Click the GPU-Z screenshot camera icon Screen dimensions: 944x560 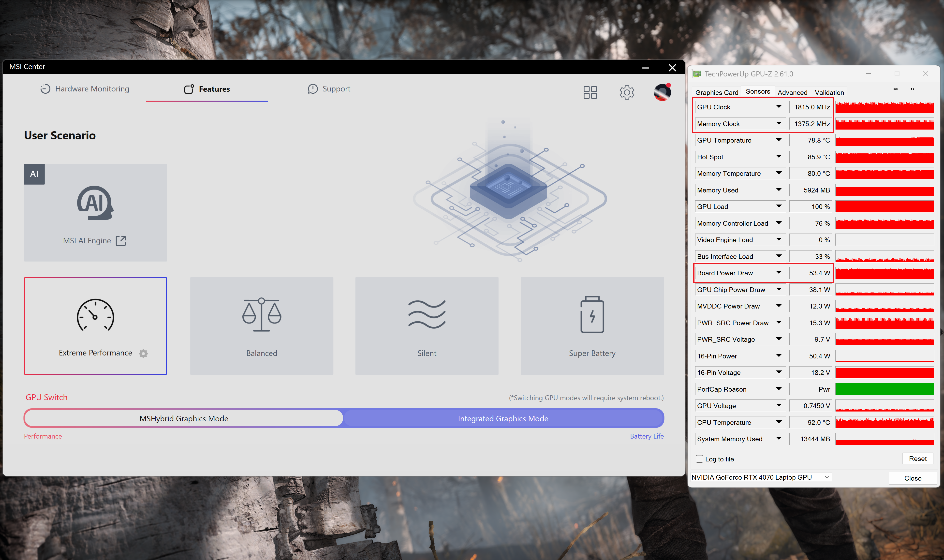click(895, 89)
